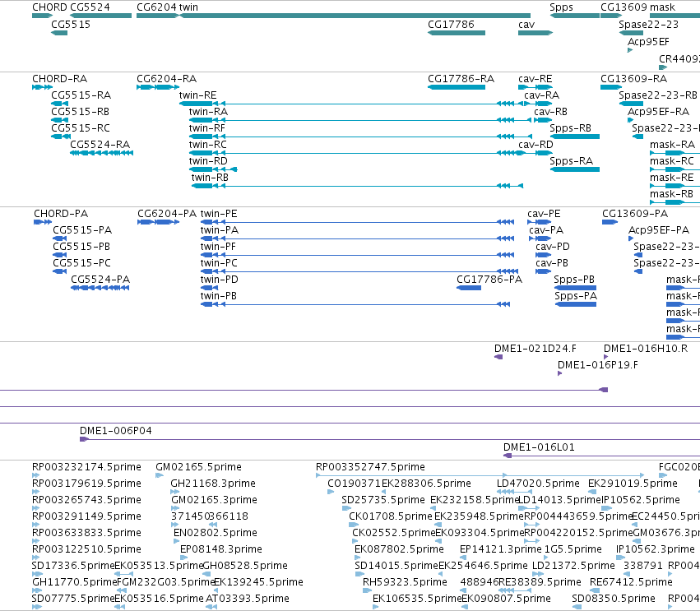Open the CG5515 gene label in the top gene track
This screenshot has width=700, height=611.
(71, 25)
